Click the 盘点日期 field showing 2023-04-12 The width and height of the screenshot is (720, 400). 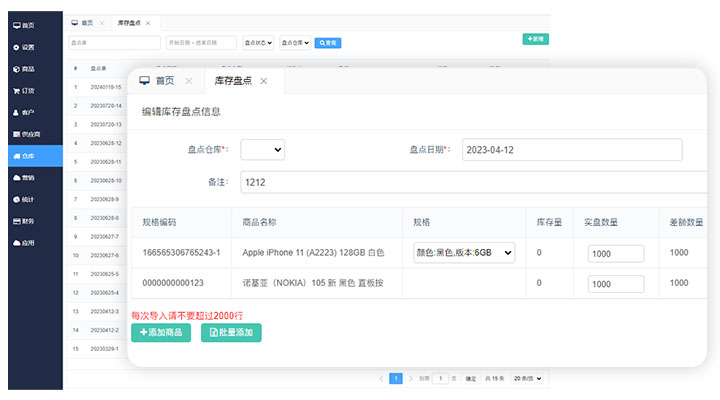571,150
